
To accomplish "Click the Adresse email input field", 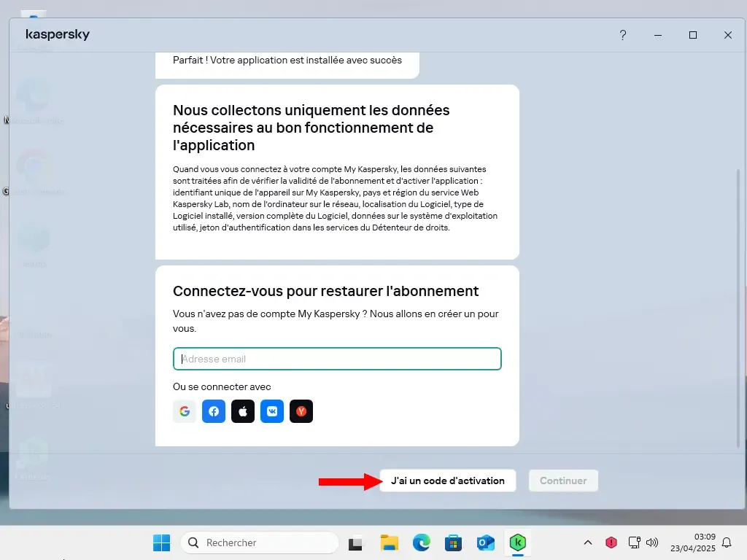I will (337, 359).
